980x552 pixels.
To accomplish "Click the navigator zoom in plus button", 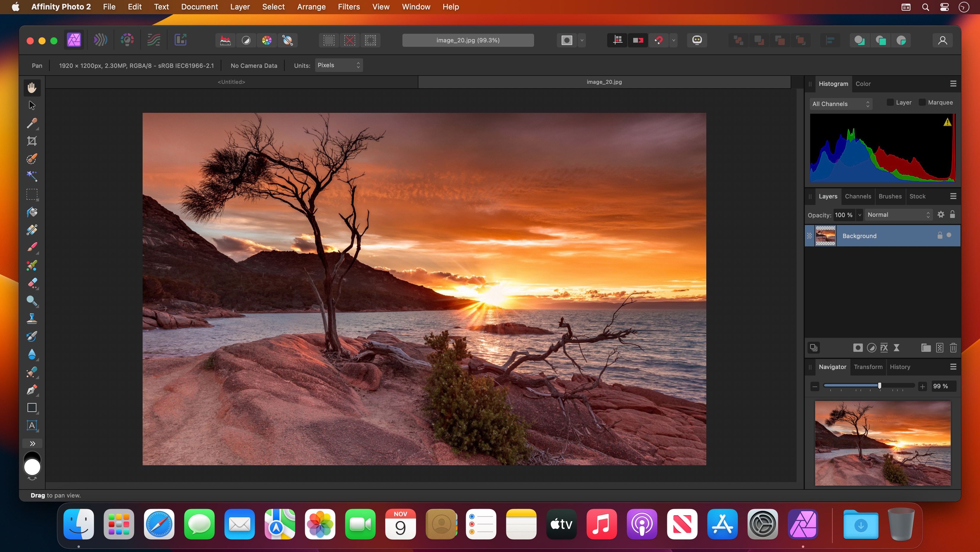I will point(922,386).
